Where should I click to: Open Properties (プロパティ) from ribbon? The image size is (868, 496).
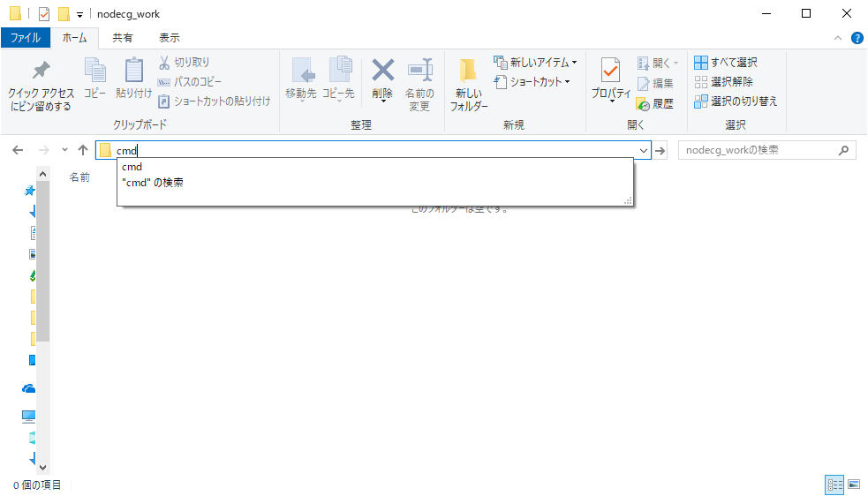pos(610,79)
